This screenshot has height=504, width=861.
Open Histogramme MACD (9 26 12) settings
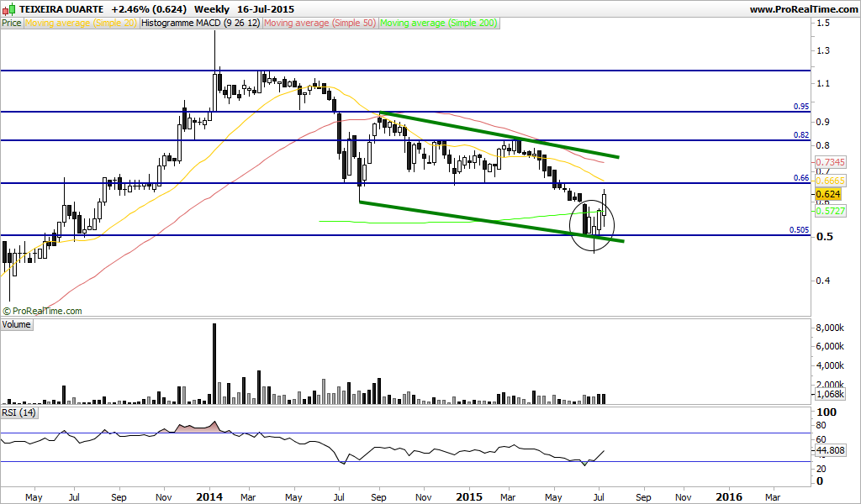click(200, 23)
